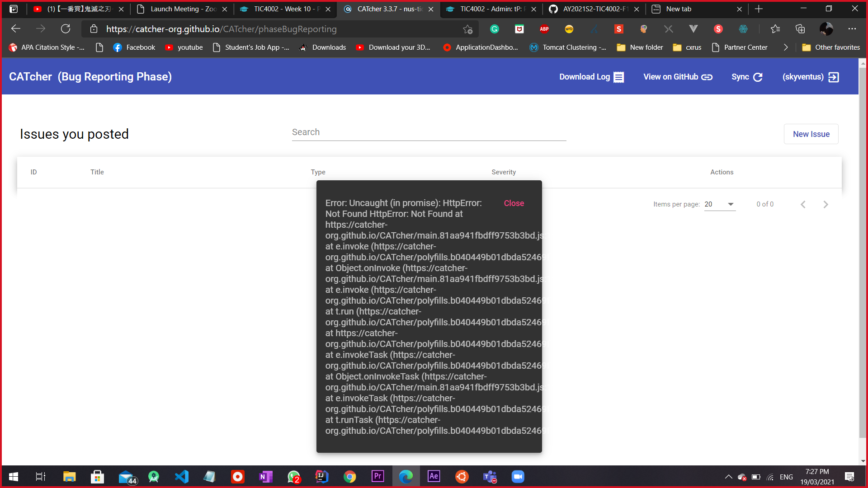Log out via skyventus exit icon

point(833,77)
